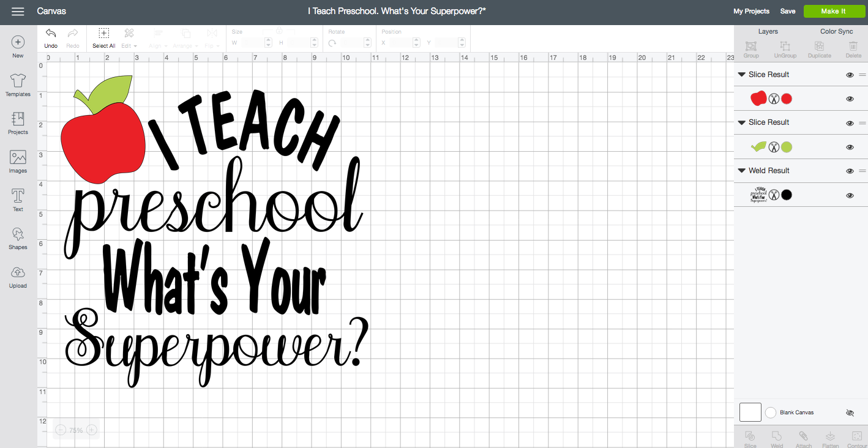Viewport: 868px width, 448px height.
Task: Click cut linetype icon of green leaf layer
Action: click(774, 147)
